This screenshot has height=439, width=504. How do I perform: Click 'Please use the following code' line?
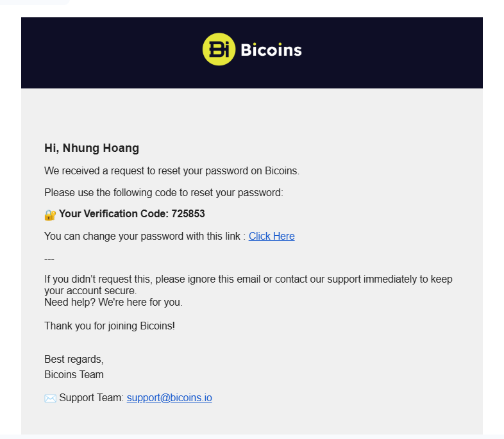click(164, 193)
